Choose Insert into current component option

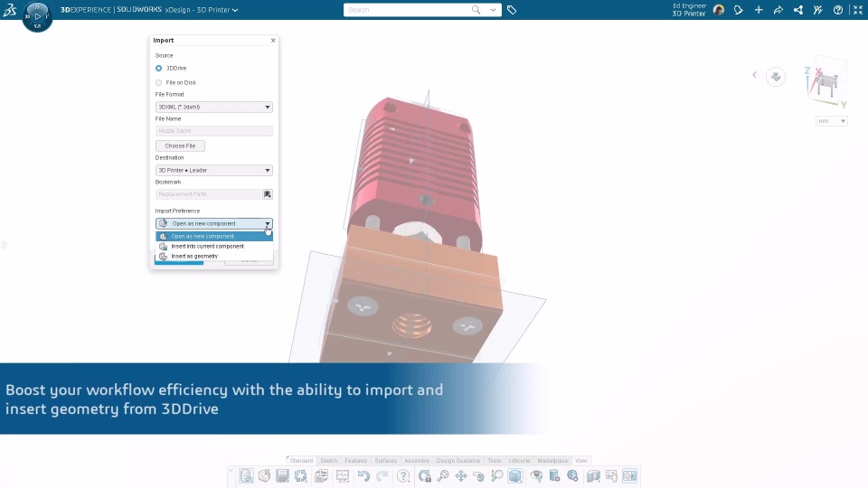click(x=213, y=246)
